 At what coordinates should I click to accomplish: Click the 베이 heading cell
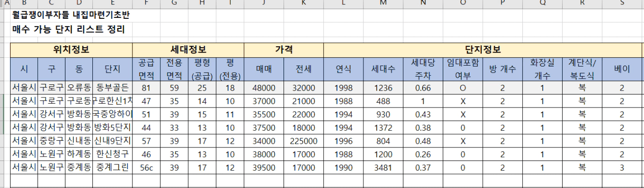click(x=622, y=69)
